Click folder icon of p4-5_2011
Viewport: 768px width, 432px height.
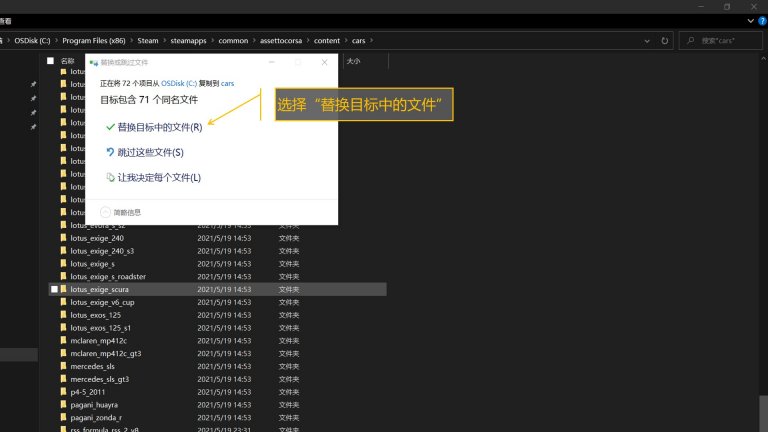(x=63, y=391)
